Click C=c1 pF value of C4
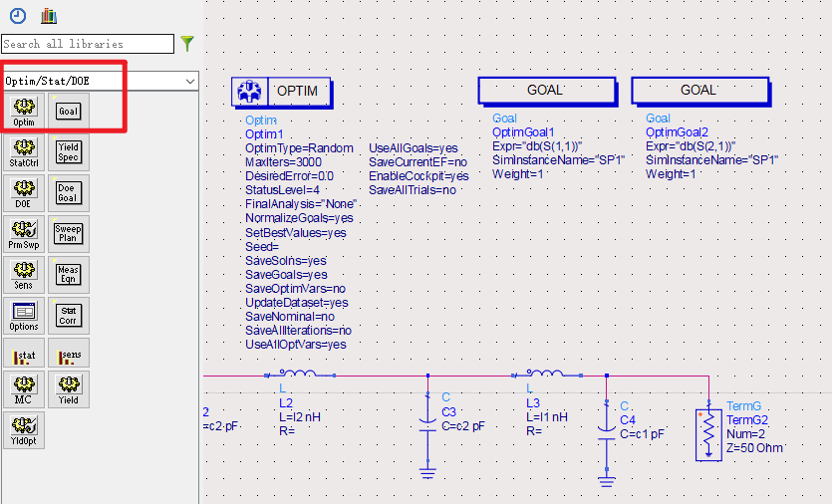 pyautogui.click(x=642, y=434)
